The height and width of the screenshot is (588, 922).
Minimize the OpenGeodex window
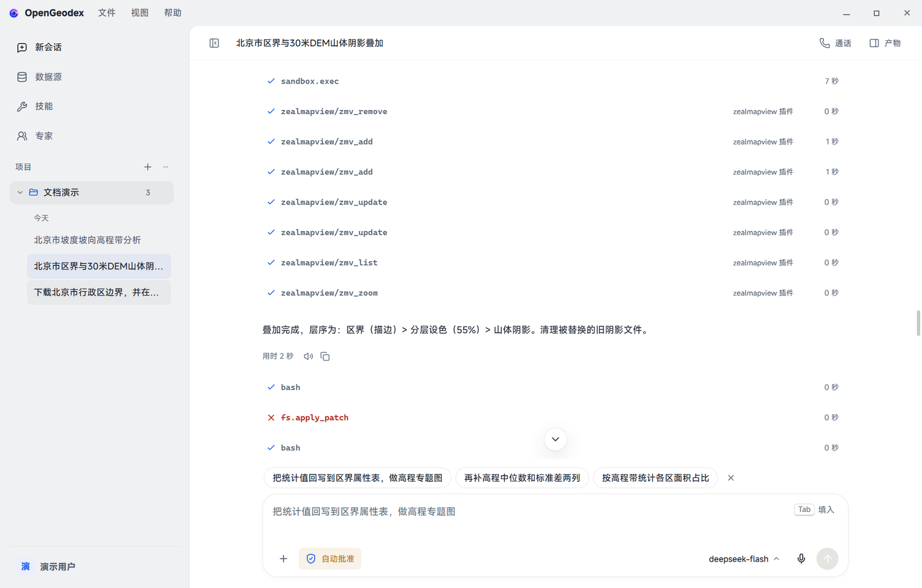coord(847,13)
